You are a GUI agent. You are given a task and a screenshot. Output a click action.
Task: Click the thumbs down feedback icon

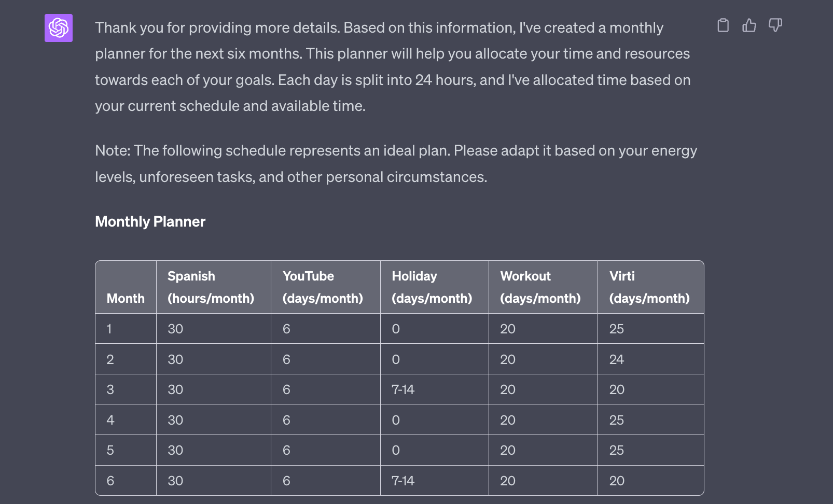[775, 25]
